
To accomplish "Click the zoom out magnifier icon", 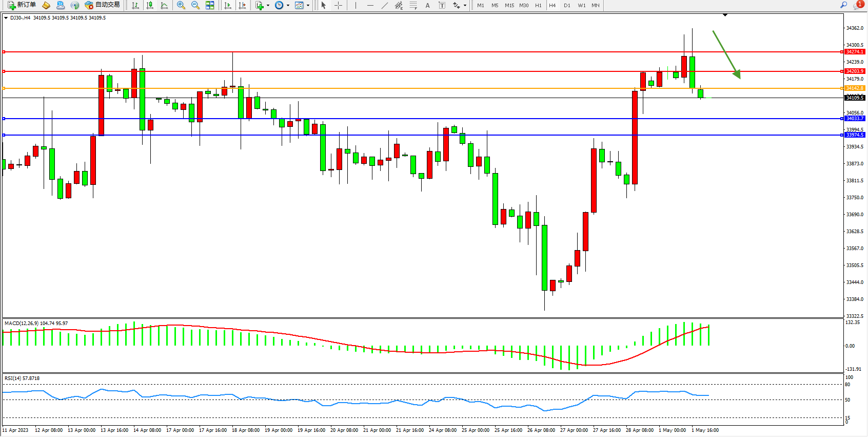I will click(195, 5).
